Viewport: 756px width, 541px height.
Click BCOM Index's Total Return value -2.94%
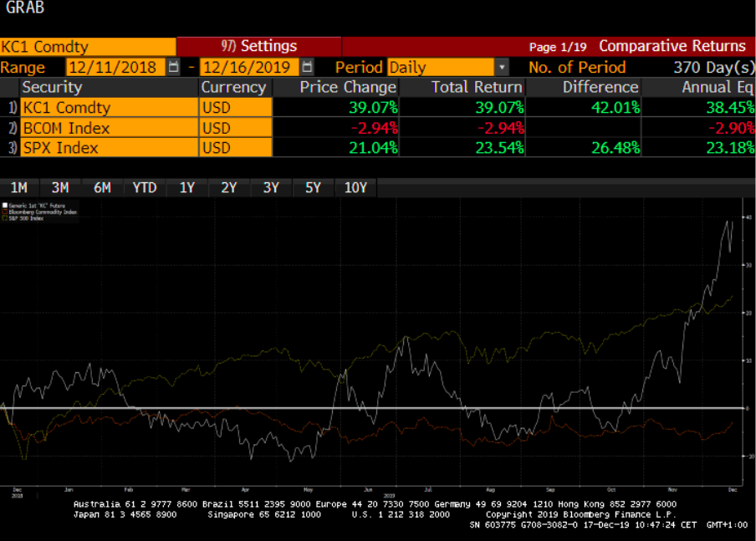click(x=501, y=128)
